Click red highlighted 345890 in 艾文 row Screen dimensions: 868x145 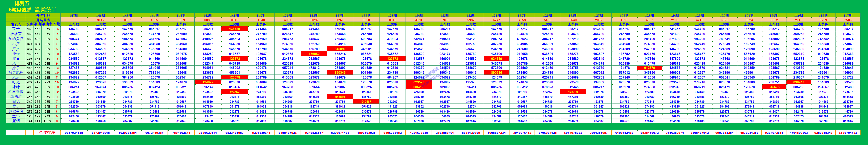pos(340,49)
